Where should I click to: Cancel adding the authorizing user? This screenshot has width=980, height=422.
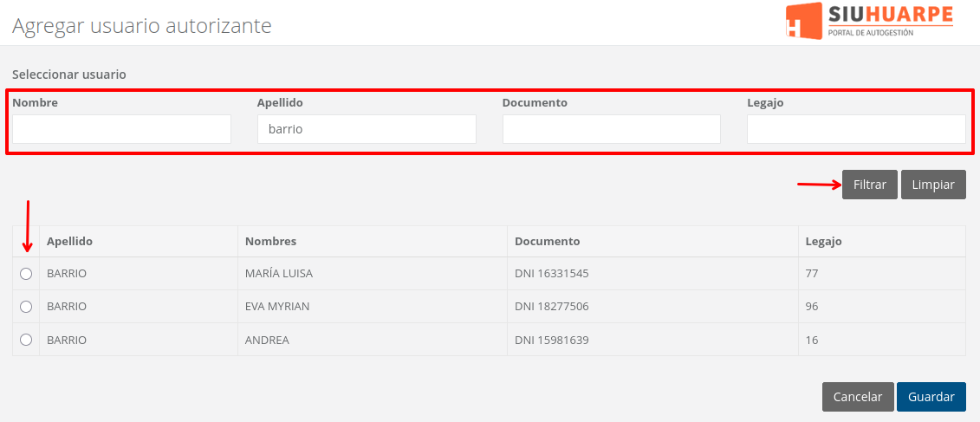[x=857, y=397]
